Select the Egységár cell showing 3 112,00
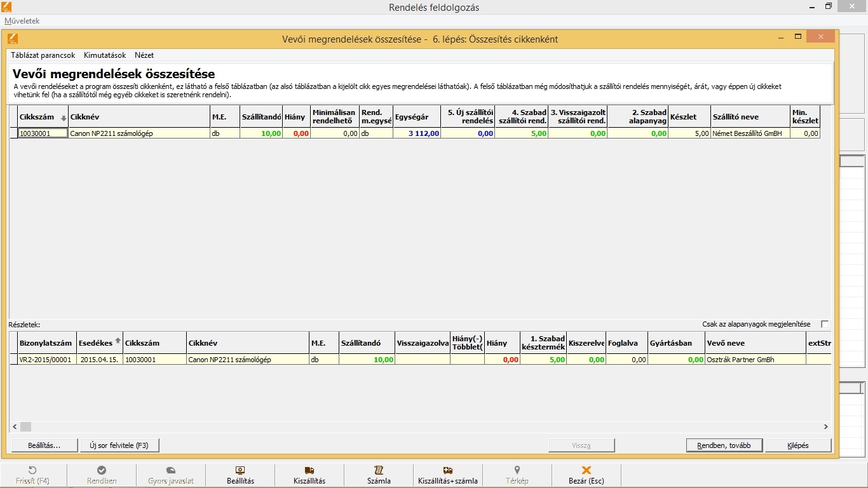Viewport: 868px width, 488px height. (417, 133)
